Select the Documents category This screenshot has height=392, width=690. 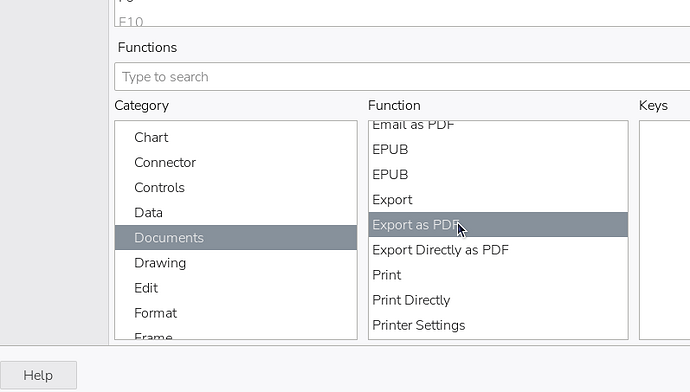point(236,238)
